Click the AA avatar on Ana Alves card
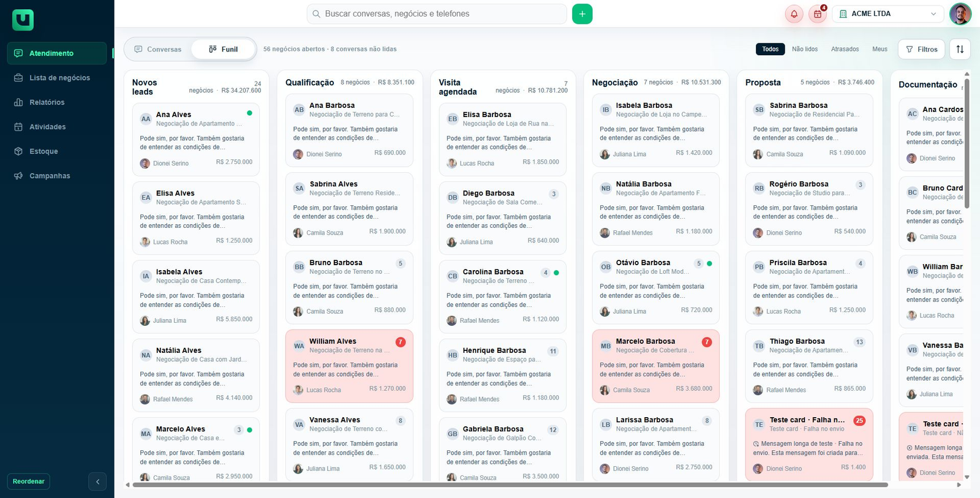The width and height of the screenshot is (980, 498). pyautogui.click(x=146, y=119)
